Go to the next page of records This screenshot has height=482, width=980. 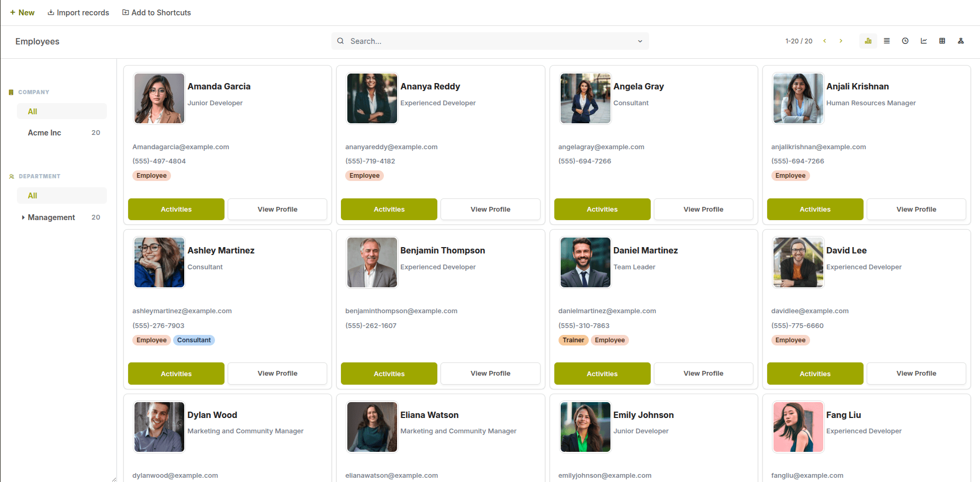click(841, 41)
